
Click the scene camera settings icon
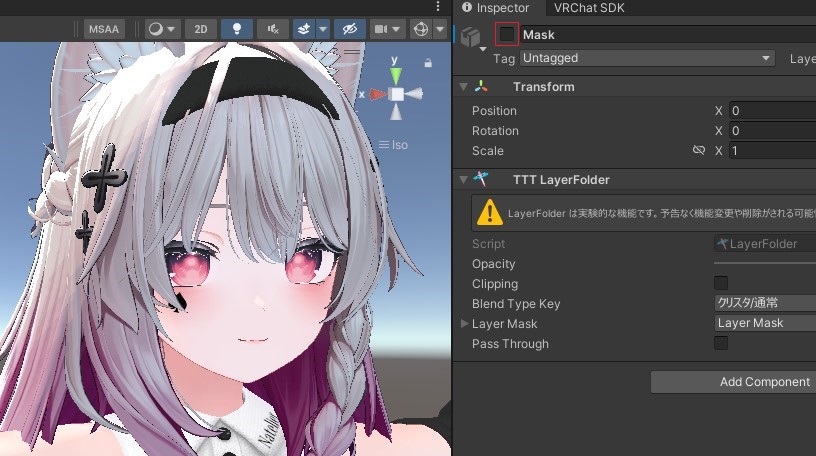tap(381, 29)
